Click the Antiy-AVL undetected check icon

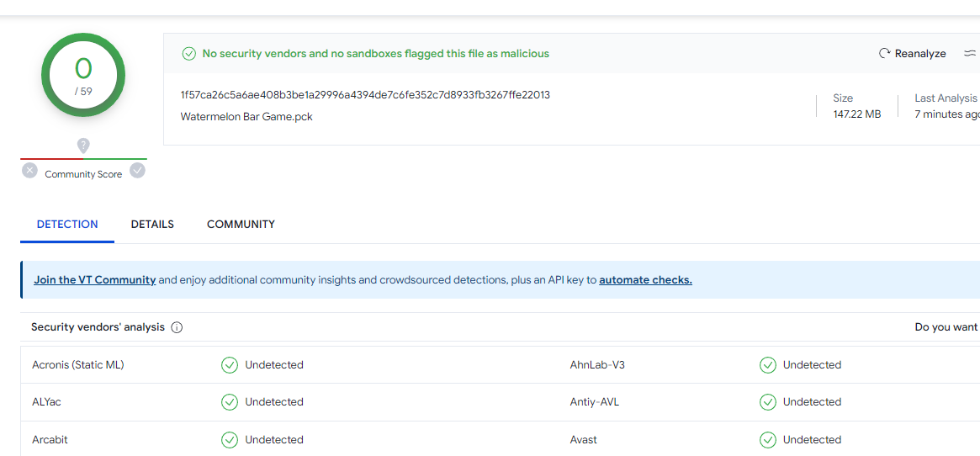tap(768, 402)
